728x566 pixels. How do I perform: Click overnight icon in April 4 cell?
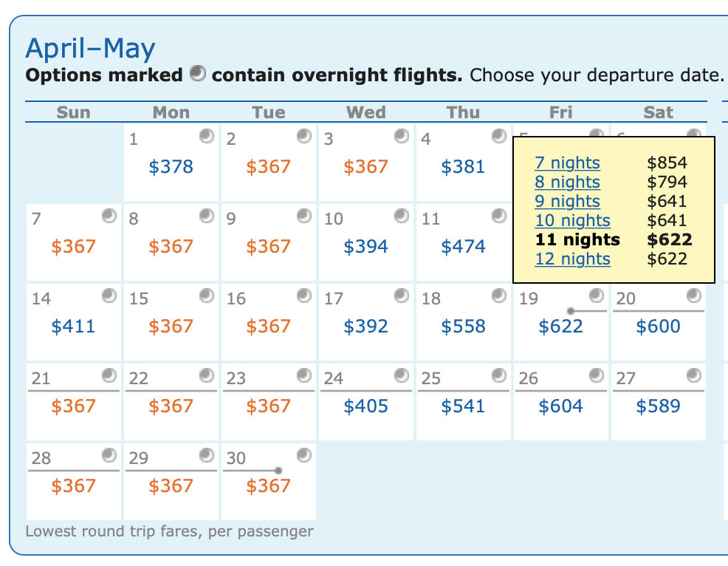click(499, 136)
